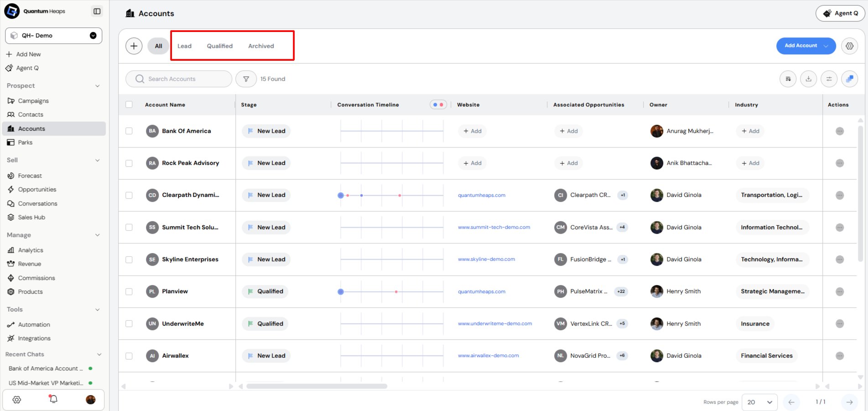Collapse the Sell section
The width and height of the screenshot is (868, 411).
[x=97, y=160]
